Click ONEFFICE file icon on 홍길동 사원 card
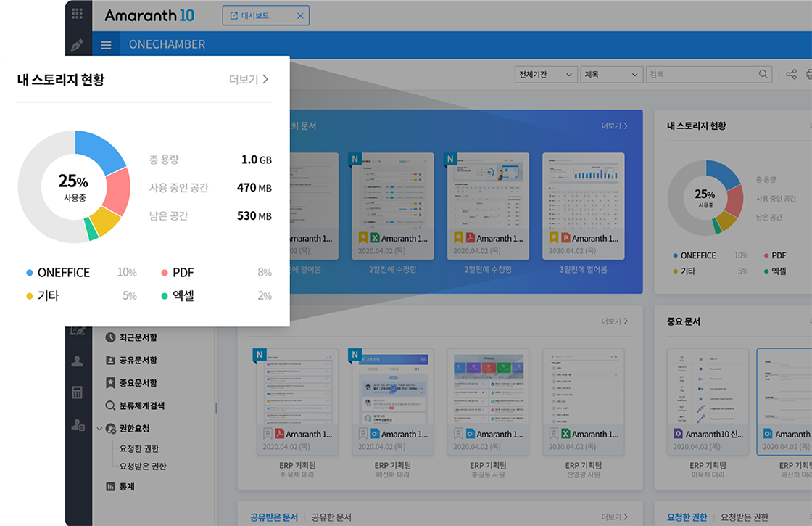Viewport: 812px width, 526px height. click(x=471, y=434)
